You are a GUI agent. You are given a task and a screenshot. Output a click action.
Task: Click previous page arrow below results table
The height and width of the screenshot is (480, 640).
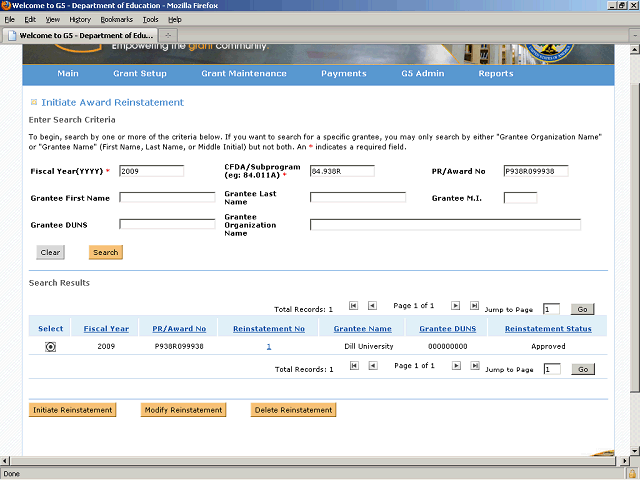click(x=372, y=366)
